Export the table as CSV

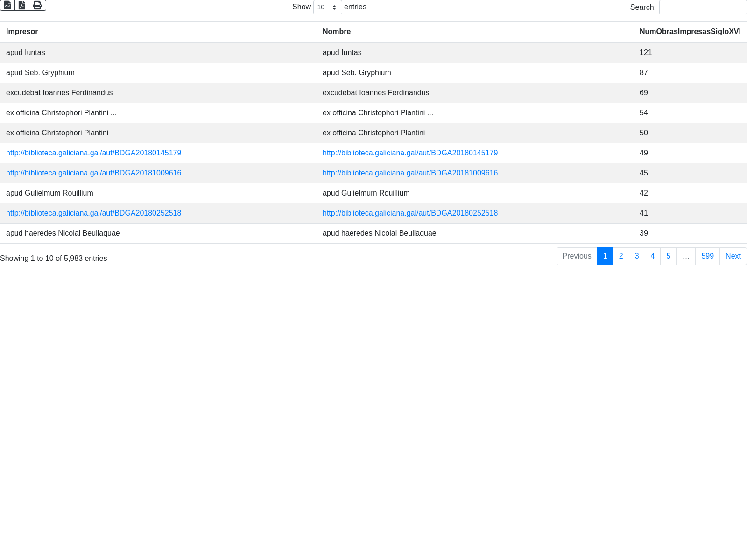[7, 5]
